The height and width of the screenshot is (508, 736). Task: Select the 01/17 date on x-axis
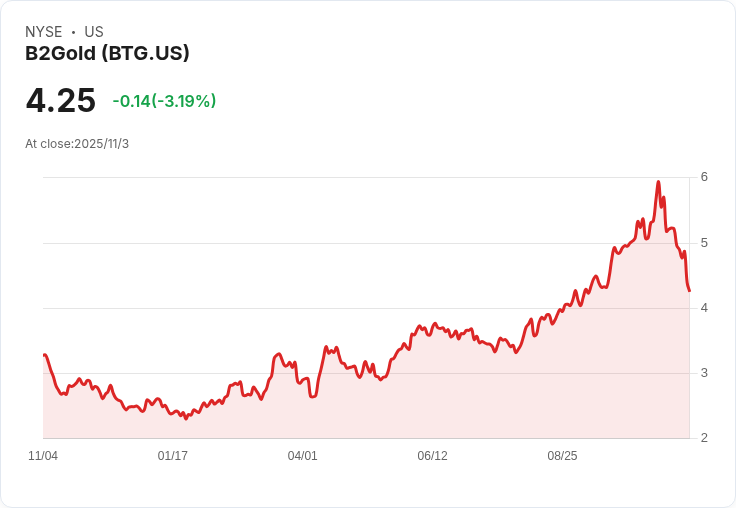click(173, 456)
